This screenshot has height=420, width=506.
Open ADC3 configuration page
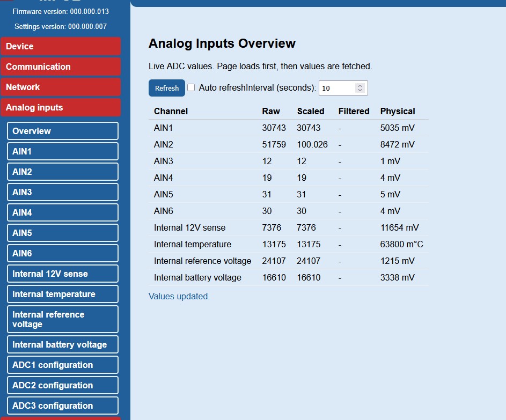(62, 406)
